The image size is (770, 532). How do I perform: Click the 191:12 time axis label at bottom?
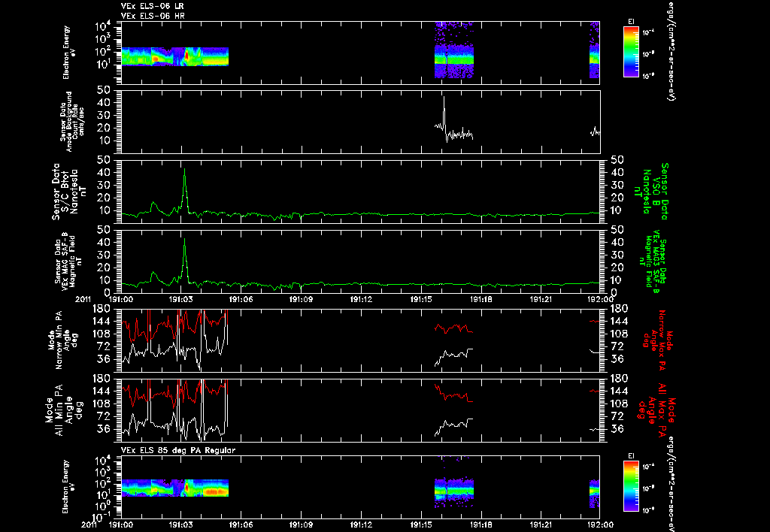(362, 524)
